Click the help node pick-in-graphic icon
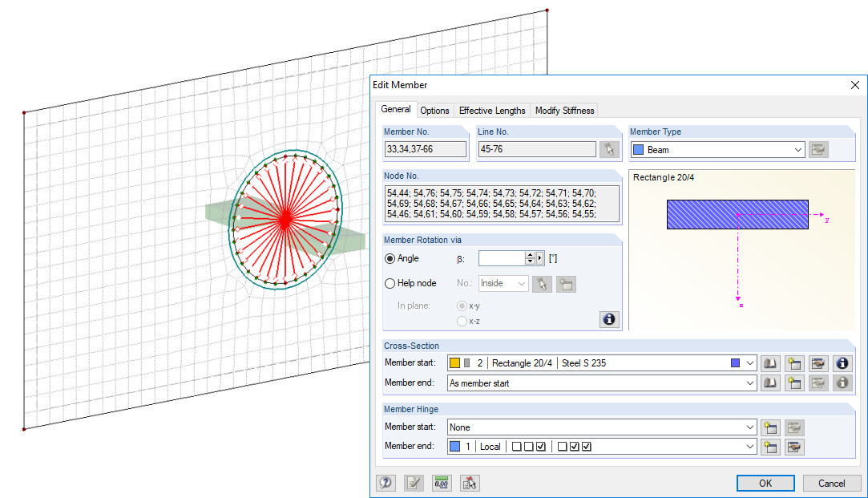 pos(542,284)
